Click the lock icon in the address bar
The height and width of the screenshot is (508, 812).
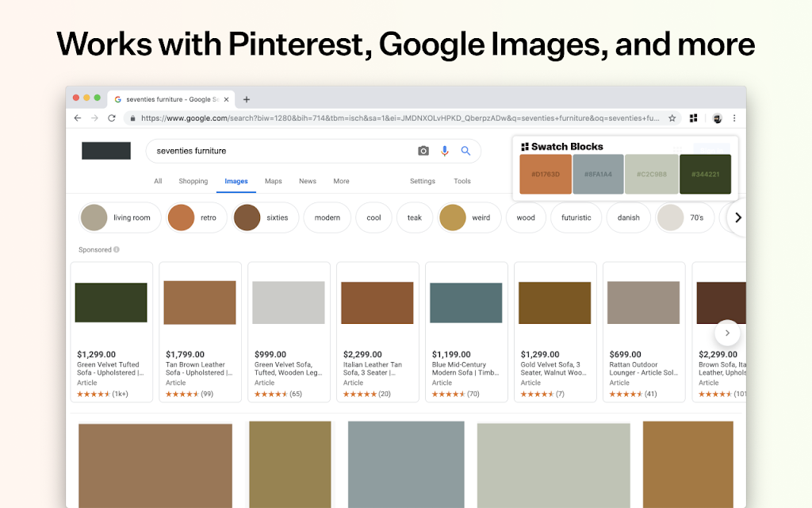point(132,118)
